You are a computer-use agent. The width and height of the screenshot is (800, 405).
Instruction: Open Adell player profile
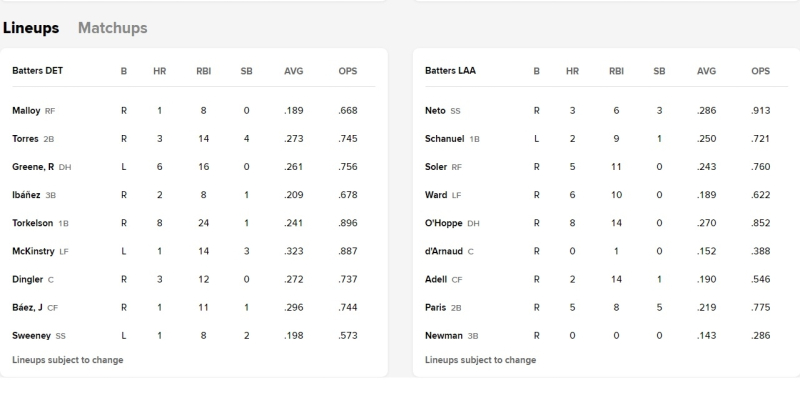pyautogui.click(x=436, y=279)
